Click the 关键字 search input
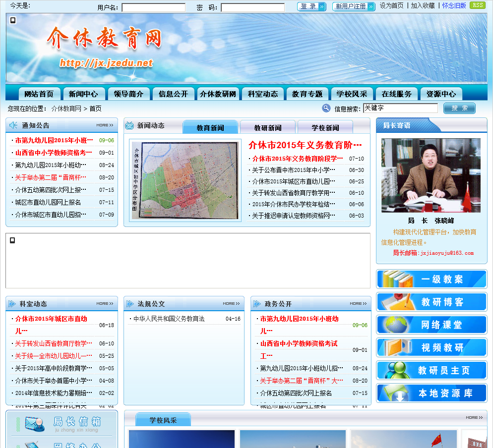 [400, 108]
